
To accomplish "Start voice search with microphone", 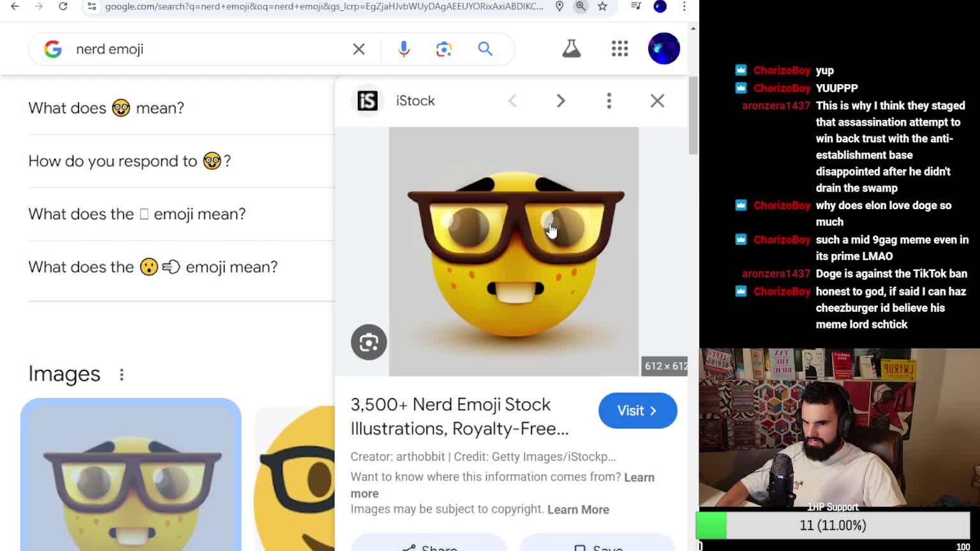I will click(x=404, y=49).
